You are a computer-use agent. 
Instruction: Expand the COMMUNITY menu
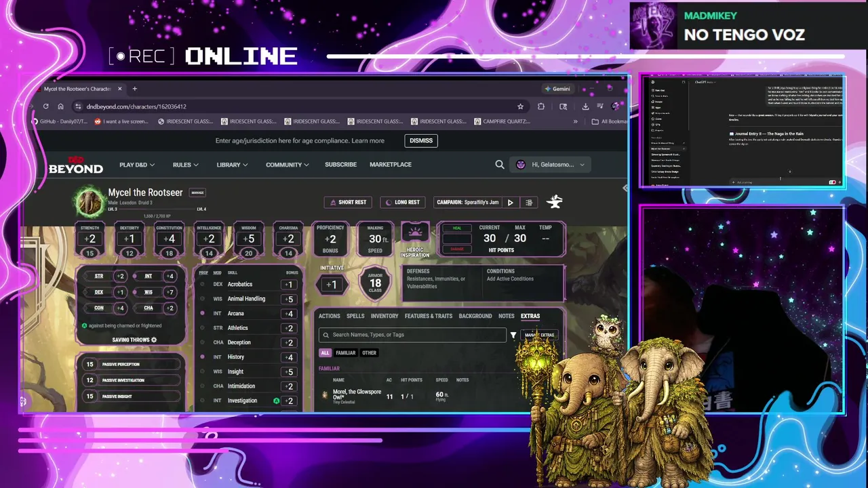(x=288, y=165)
